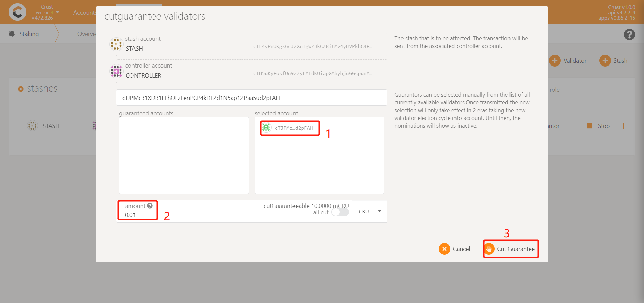Click the Crust logo icon
The width and height of the screenshot is (644, 303).
click(x=17, y=12)
